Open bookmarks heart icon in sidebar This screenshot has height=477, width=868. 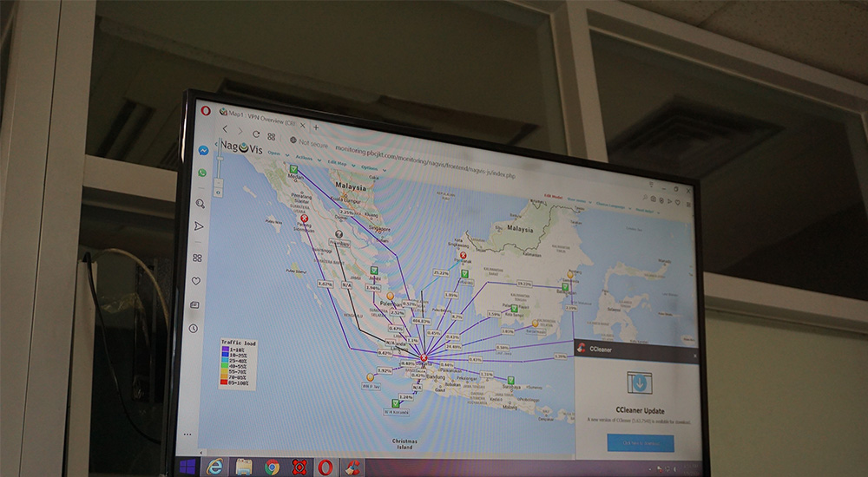(x=195, y=281)
